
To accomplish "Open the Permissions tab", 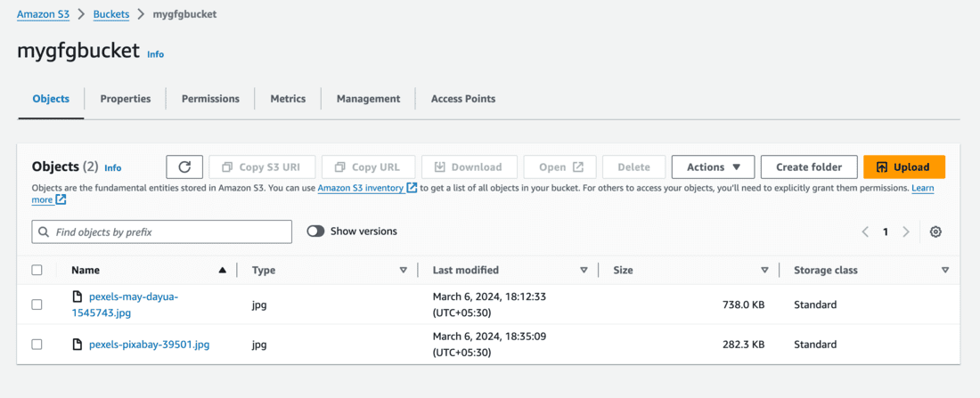I will [210, 99].
